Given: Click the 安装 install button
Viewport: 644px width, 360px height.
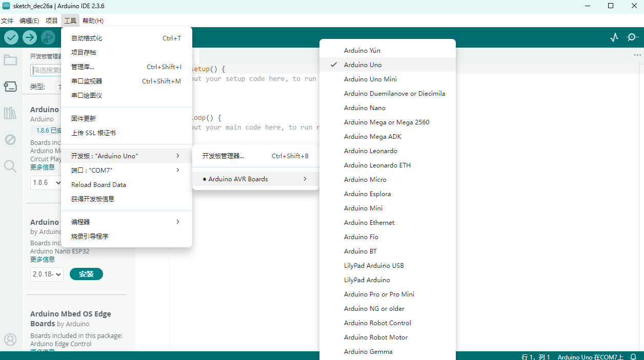Looking at the screenshot, I should click(86, 274).
